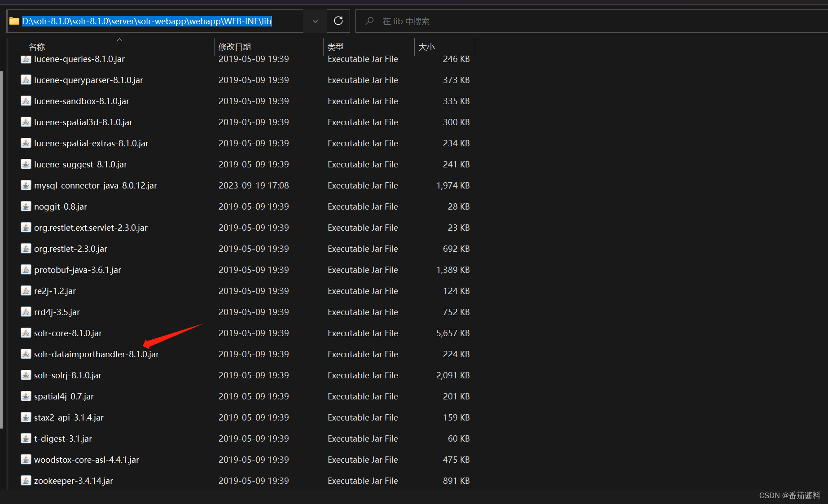The height and width of the screenshot is (504, 828).
Task: Click the 692 KB size value
Action: click(456, 249)
